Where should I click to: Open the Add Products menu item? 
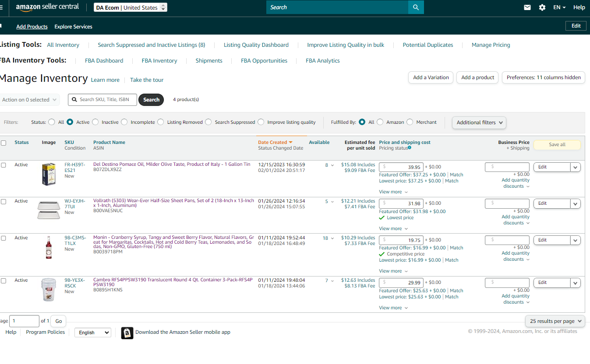click(x=32, y=27)
